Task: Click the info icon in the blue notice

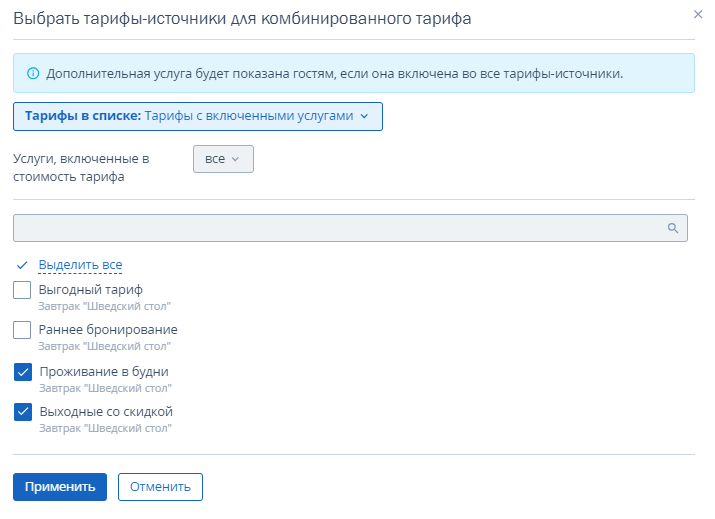Action: [x=33, y=73]
